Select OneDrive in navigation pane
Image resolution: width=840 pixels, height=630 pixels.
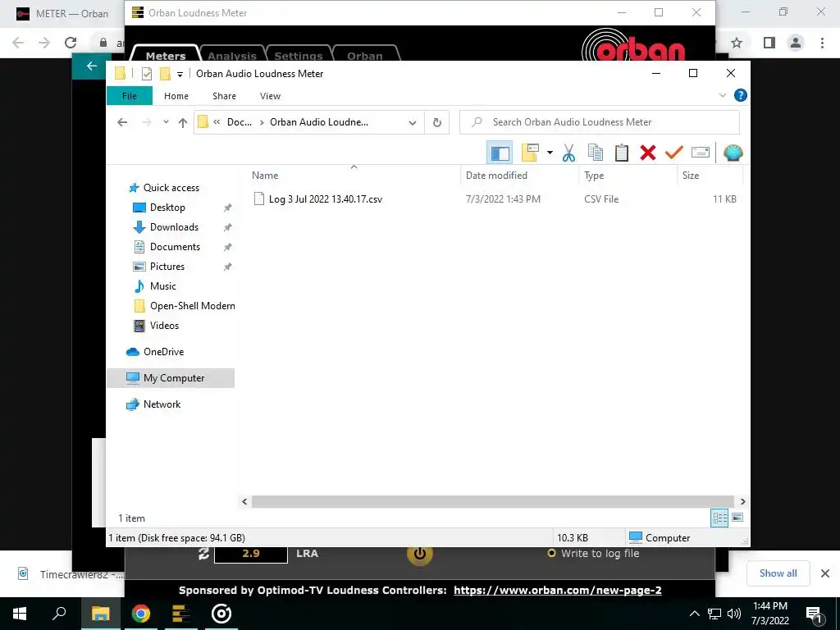click(x=163, y=352)
